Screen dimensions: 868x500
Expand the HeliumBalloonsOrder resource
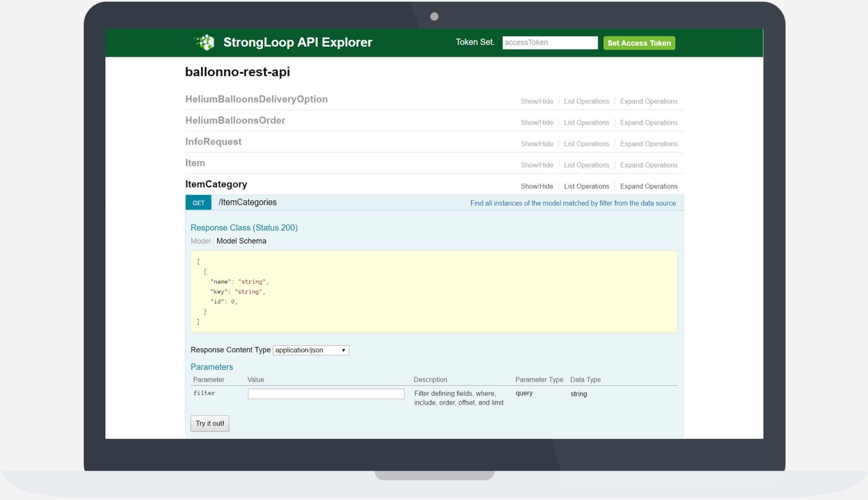click(235, 120)
